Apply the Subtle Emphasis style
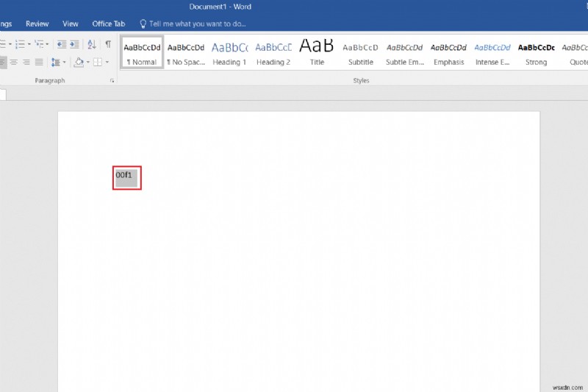Viewport: 588px width, 392px height. tap(405, 52)
